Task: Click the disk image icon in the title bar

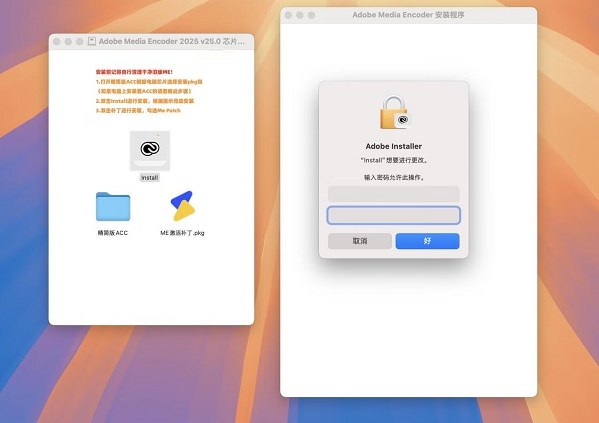Action: (x=92, y=41)
